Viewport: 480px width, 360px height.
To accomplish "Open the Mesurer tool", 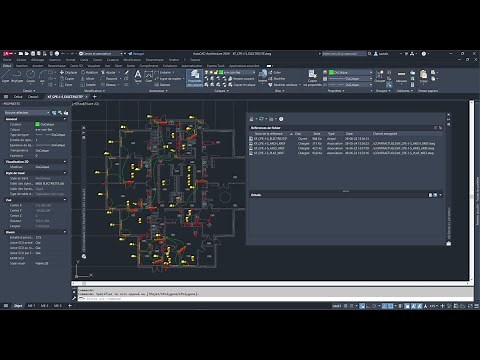I will 401,76.
